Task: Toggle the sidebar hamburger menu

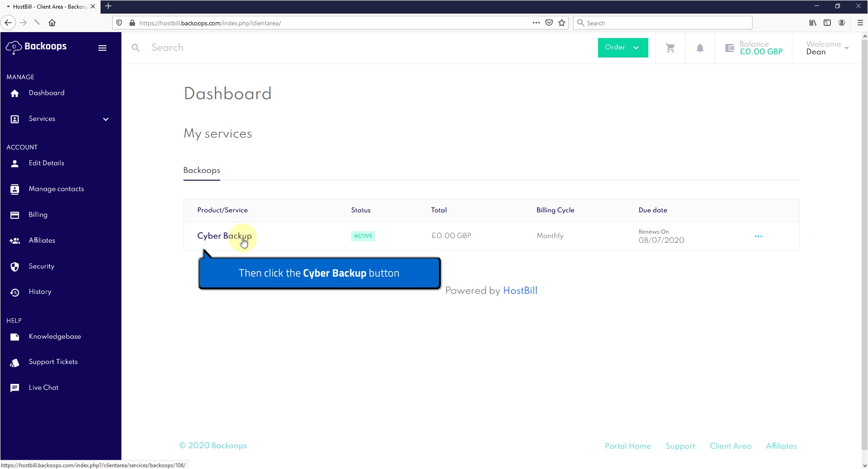Action: (x=102, y=48)
